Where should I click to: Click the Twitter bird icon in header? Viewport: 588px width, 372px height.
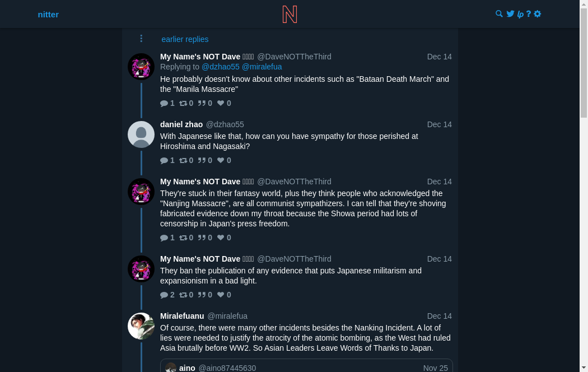510,14
